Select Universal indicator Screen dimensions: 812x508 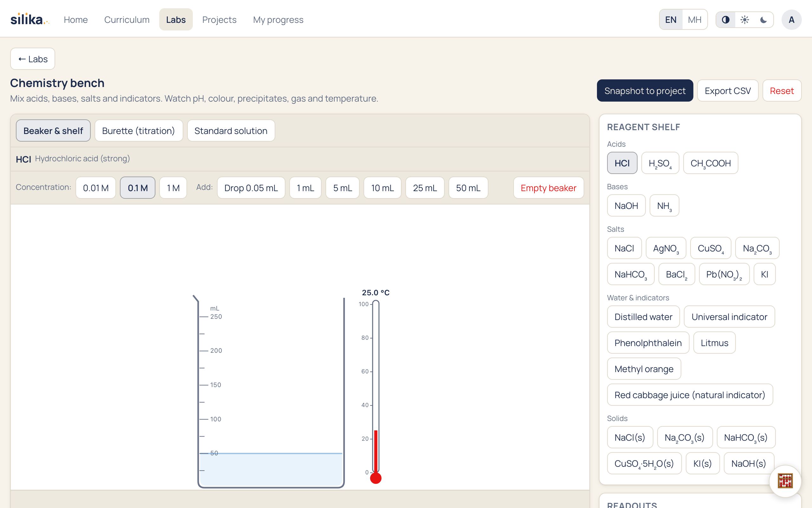pos(729,317)
